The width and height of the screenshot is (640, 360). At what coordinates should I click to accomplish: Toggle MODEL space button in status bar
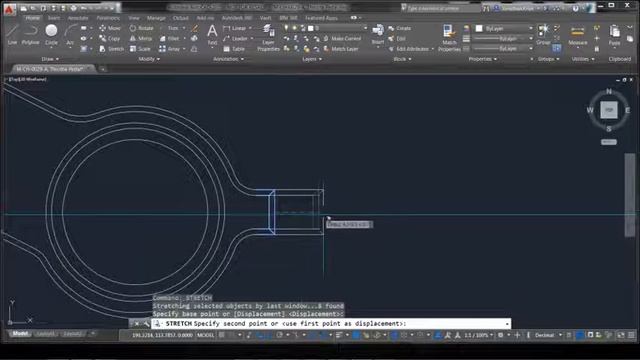(205, 335)
